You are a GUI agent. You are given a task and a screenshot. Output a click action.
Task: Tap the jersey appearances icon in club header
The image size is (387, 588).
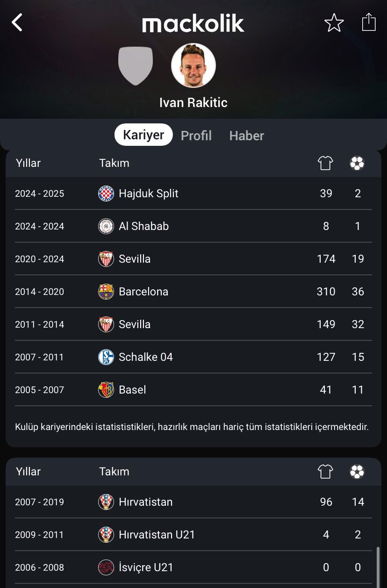[325, 163]
